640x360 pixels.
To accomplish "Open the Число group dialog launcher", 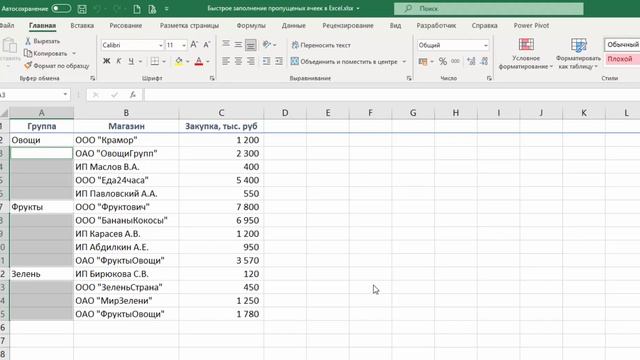I will 489,78.
